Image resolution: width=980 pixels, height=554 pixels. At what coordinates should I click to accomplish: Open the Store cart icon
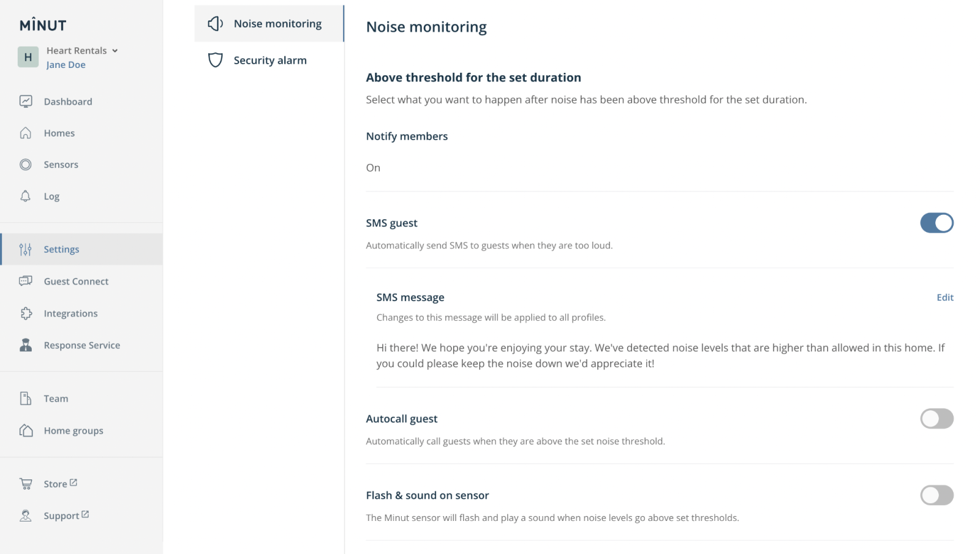pyautogui.click(x=26, y=484)
